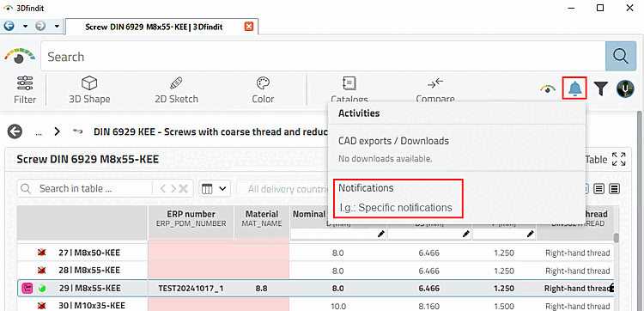
Task: Start a 2D Sketch search
Action: (176, 90)
